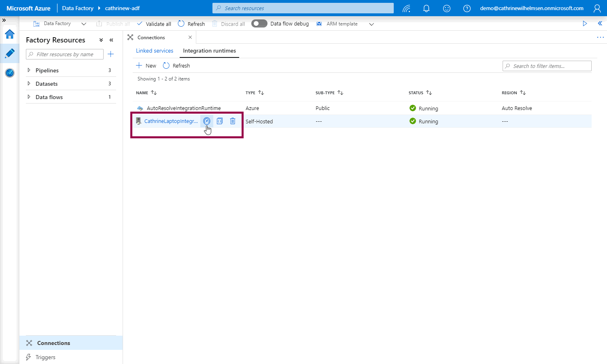Close the Connections tab
Viewport: 607px width, 364px height.
point(190,37)
